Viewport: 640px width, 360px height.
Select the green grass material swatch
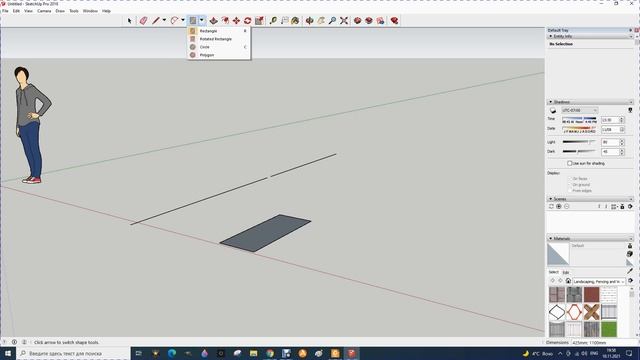pyautogui.click(x=609, y=329)
